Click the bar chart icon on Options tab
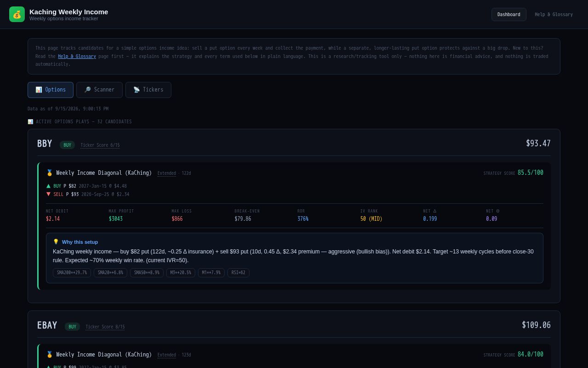The height and width of the screenshot is (368, 588). [39, 90]
